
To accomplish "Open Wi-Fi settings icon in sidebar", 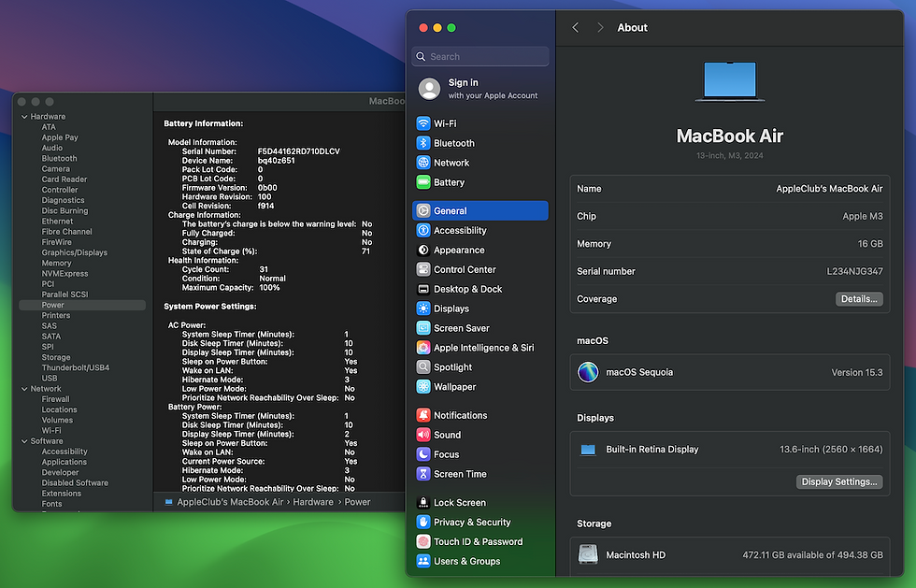I will click(422, 123).
